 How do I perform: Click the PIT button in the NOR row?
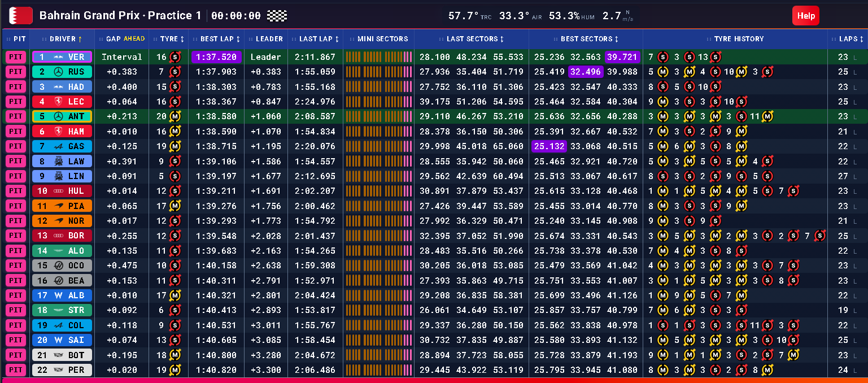pos(16,220)
